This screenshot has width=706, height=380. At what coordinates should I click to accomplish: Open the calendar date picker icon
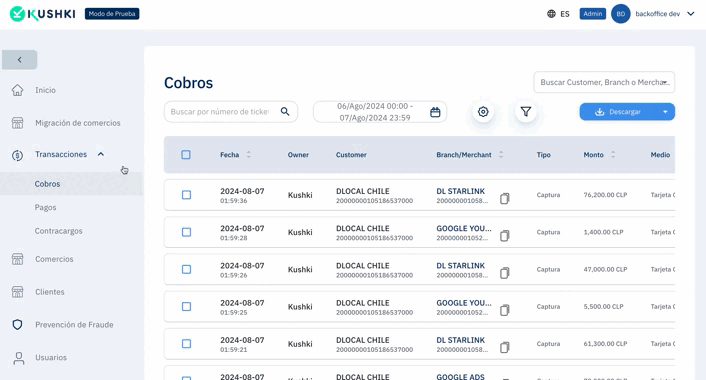(x=435, y=112)
